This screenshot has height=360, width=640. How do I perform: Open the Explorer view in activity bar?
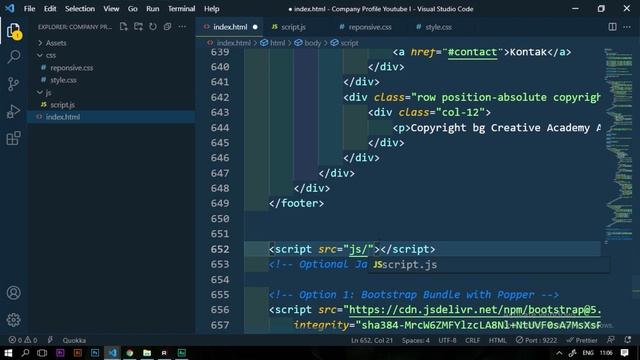point(13,31)
